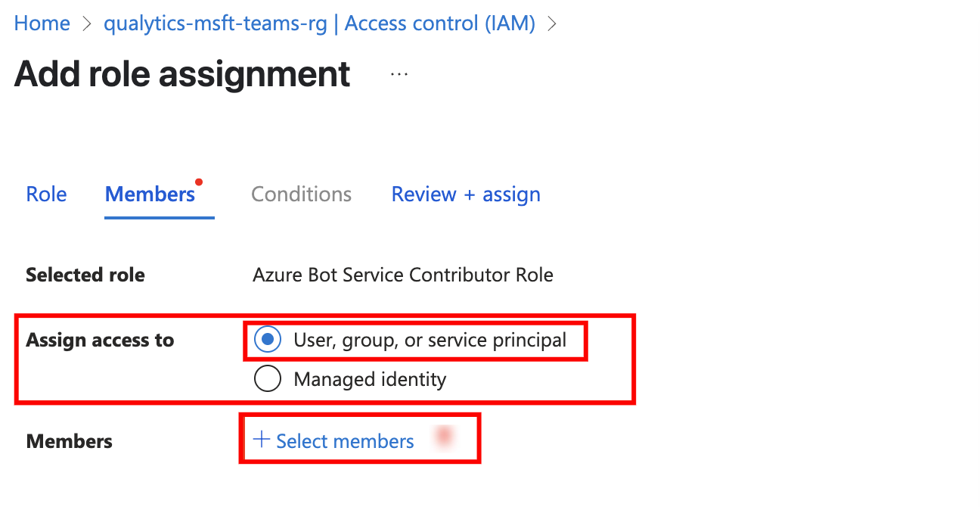Click the Members section label

[x=69, y=440]
